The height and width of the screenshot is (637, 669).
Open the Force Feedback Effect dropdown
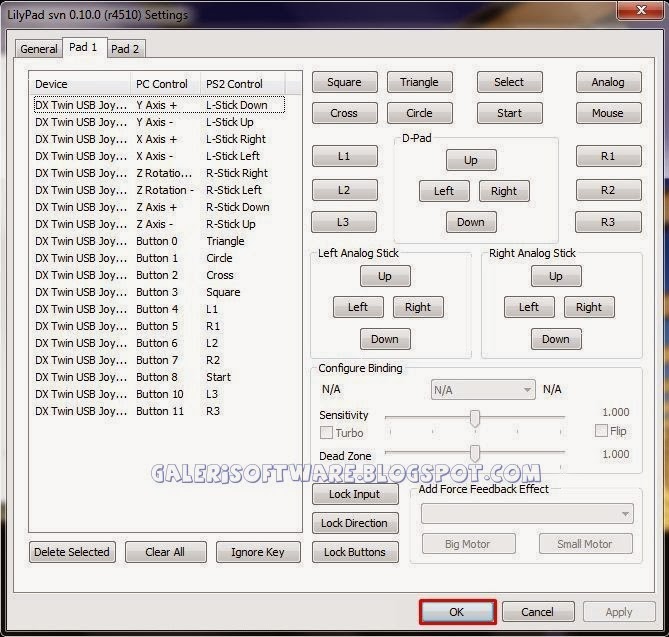click(x=527, y=514)
